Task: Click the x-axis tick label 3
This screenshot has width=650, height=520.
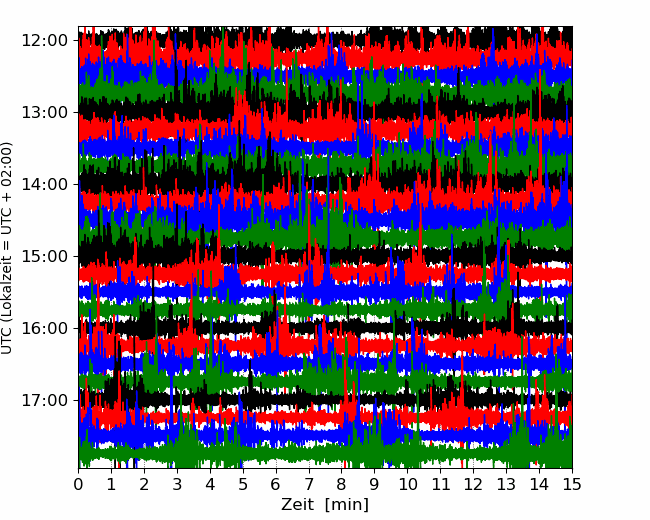Action: point(177,484)
